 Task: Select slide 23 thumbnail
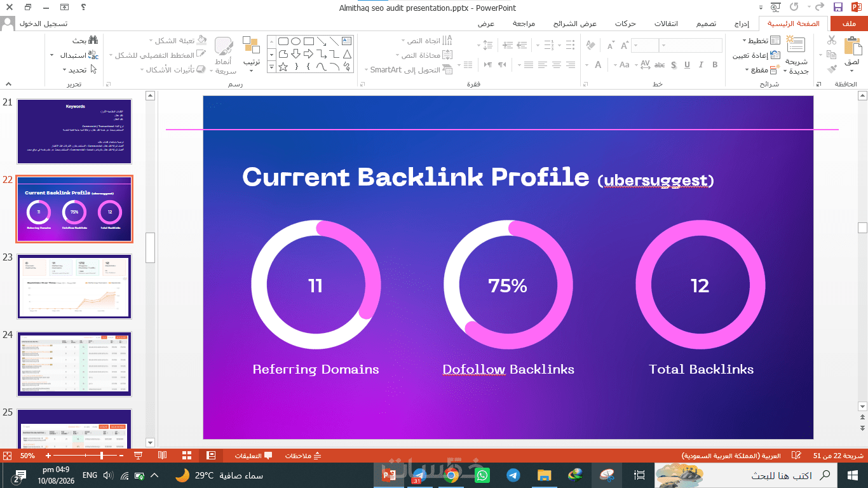[x=74, y=287]
